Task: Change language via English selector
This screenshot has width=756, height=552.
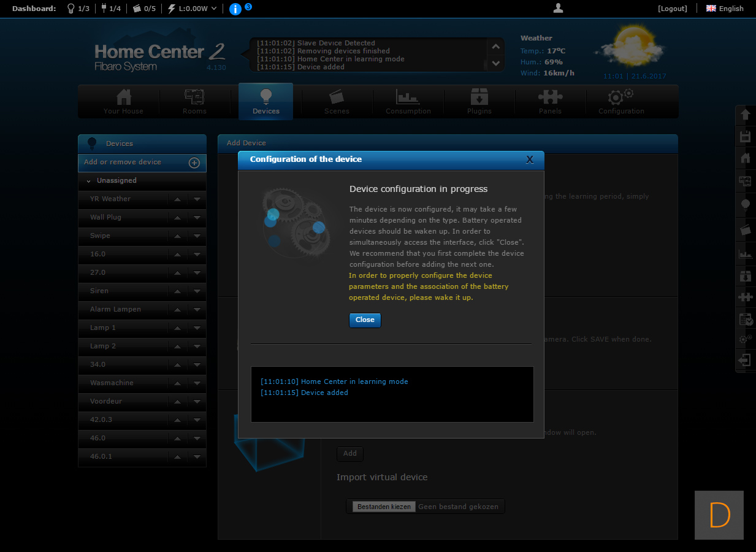Action: pos(725,9)
